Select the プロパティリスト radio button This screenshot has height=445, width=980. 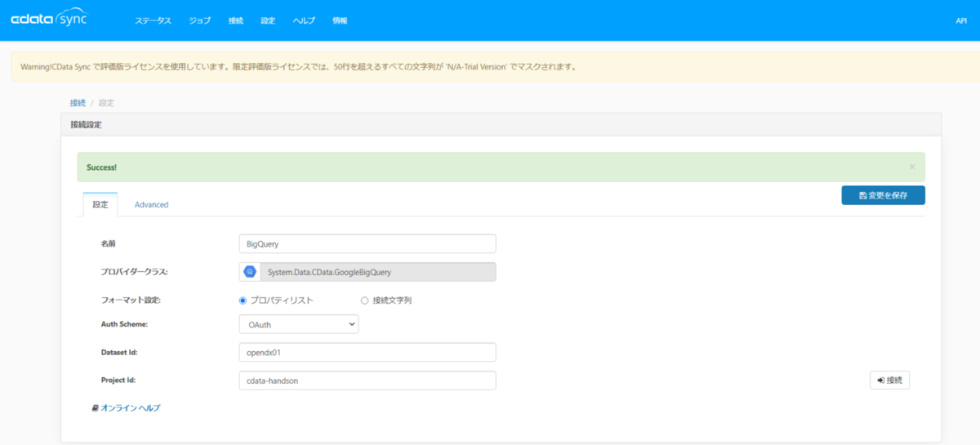(x=243, y=300)
